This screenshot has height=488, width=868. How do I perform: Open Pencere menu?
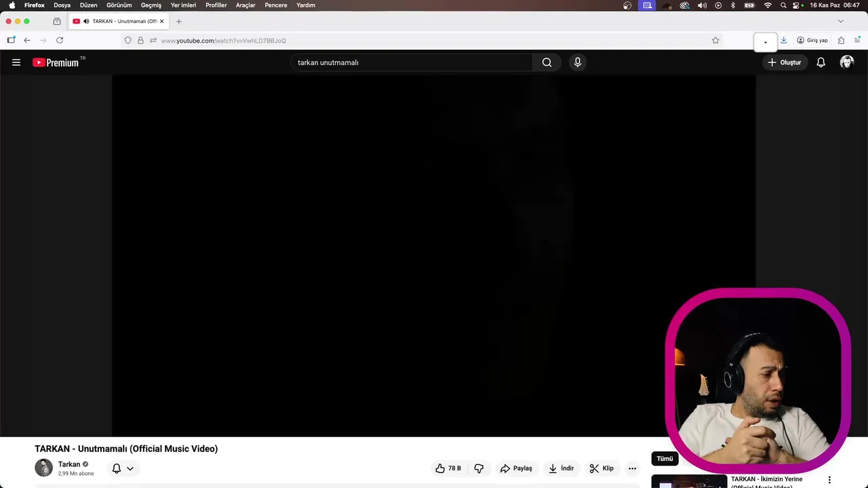pos(276,5)
